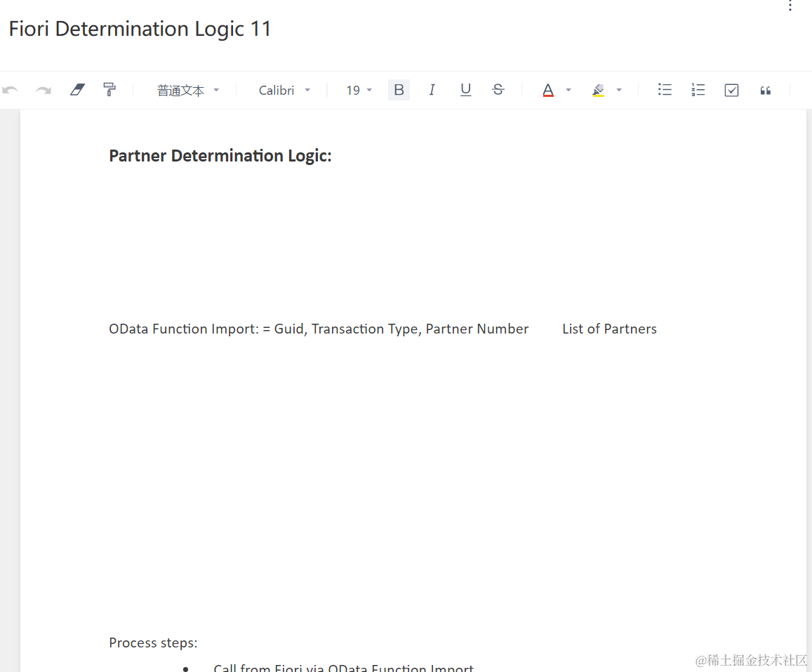Click the text OData Function Import

click(183, 329)
